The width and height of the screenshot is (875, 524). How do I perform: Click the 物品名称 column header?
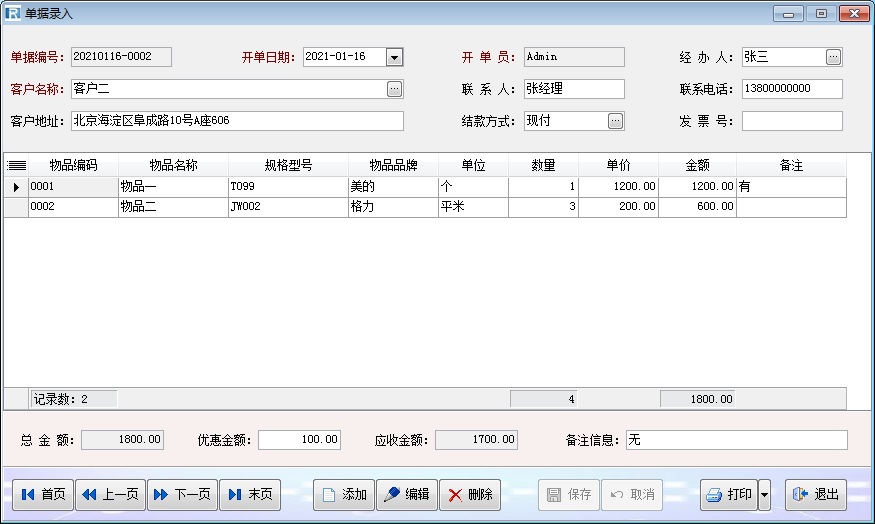click(x=172, y=166)
